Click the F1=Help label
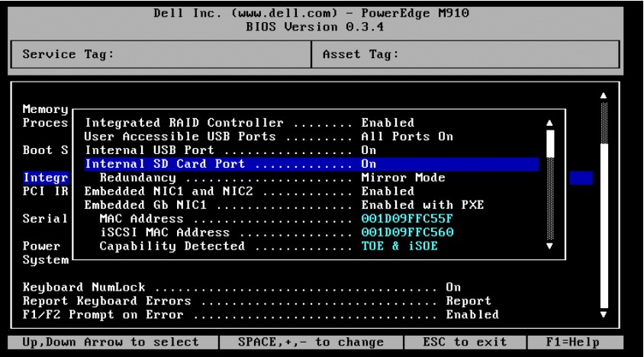Viewport: 644px width, 357px height. [x=572, y=342]
